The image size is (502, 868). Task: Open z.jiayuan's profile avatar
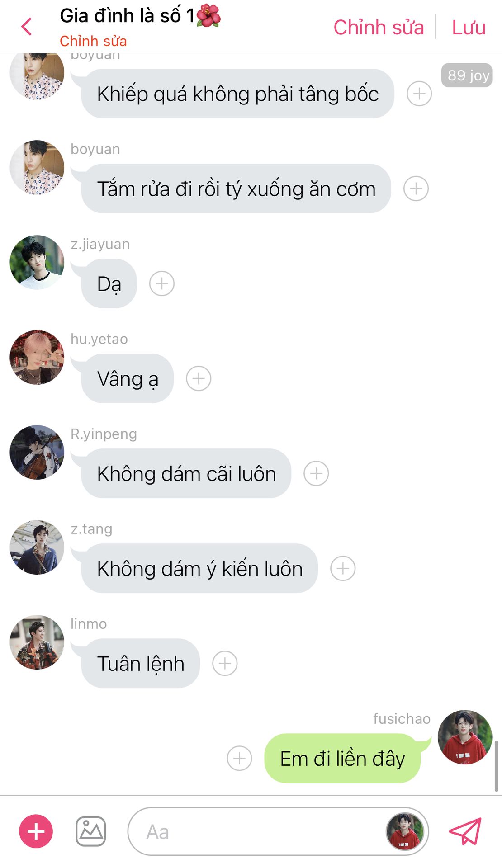[x=37, y=262]
